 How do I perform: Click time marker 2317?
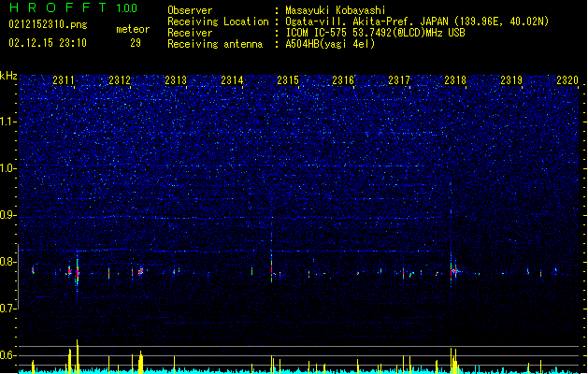399,79
